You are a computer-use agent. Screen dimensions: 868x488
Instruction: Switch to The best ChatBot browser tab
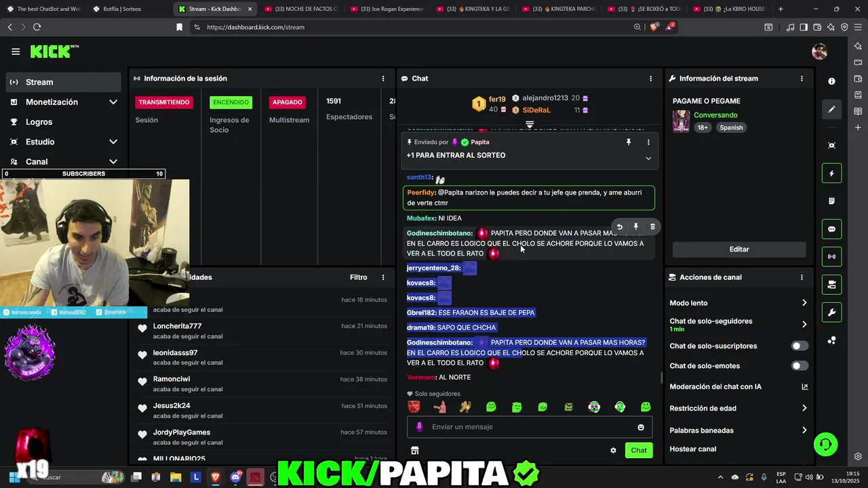(x=43, y=9)
